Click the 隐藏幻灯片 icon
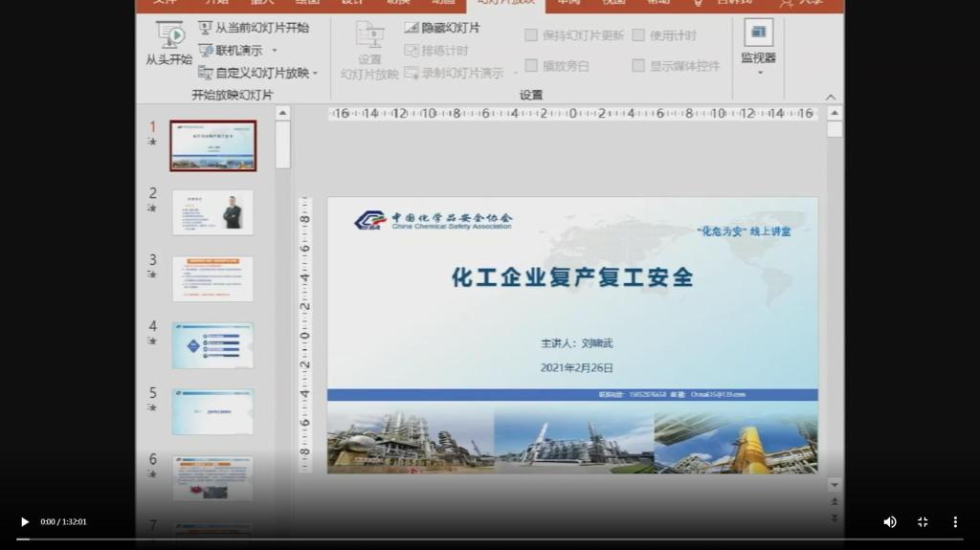Viewport: 980px width, 550px height. [412, 28]
